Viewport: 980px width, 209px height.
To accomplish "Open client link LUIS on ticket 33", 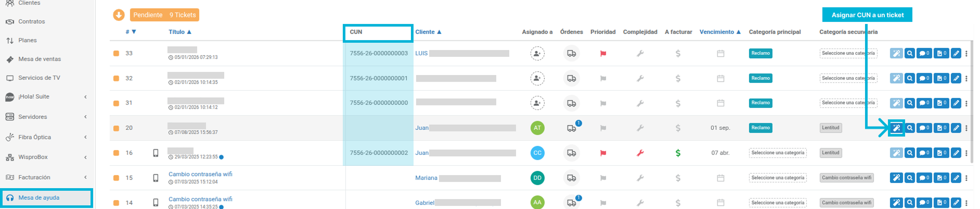I will coord(421,53).
